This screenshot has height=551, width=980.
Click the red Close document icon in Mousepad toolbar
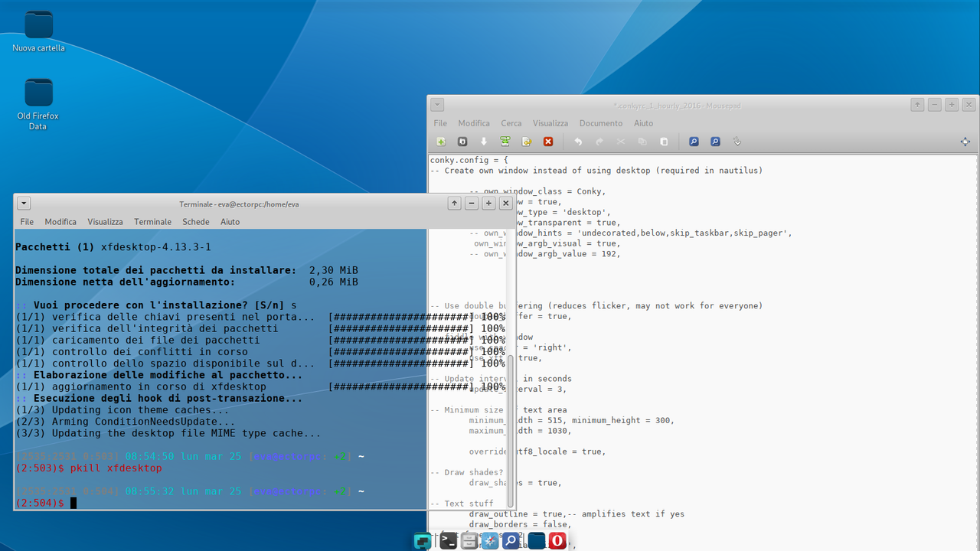click(548, 142)
